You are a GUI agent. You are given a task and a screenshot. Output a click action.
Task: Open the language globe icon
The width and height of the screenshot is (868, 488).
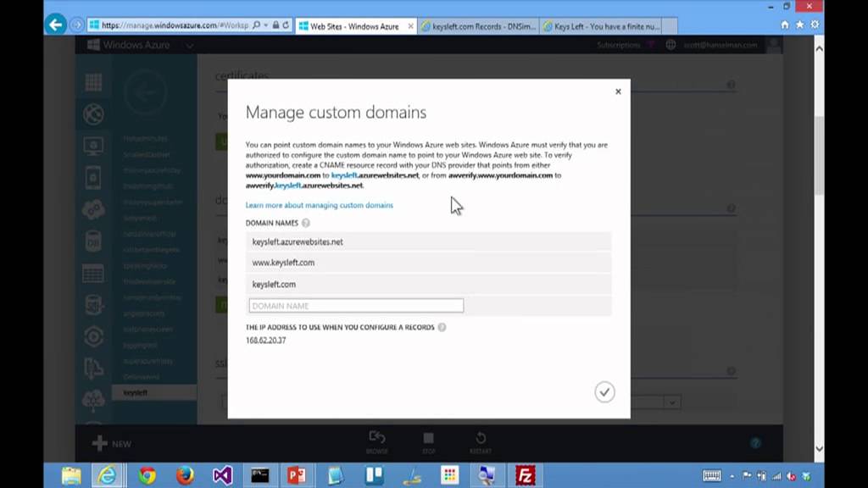point(670,45)
